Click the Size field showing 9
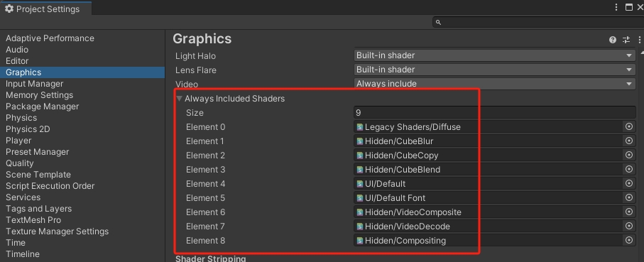 point(494,112)
